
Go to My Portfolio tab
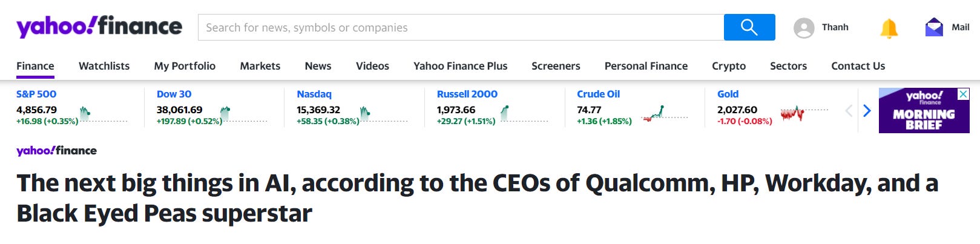185,66
